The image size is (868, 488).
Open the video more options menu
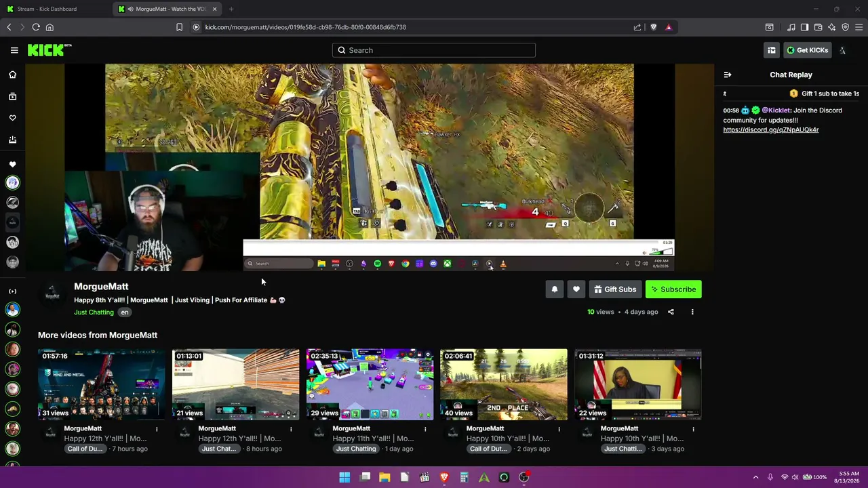point(692,312)
